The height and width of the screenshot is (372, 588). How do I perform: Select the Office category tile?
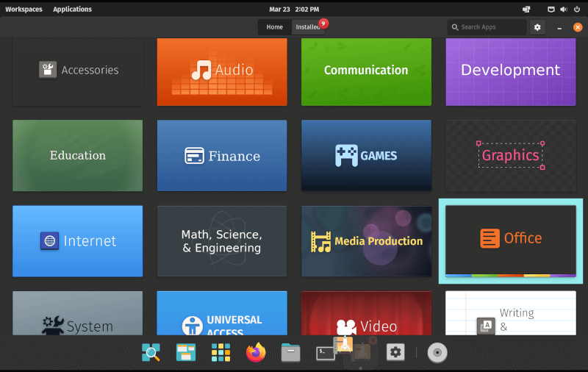[x=511, y=239]
